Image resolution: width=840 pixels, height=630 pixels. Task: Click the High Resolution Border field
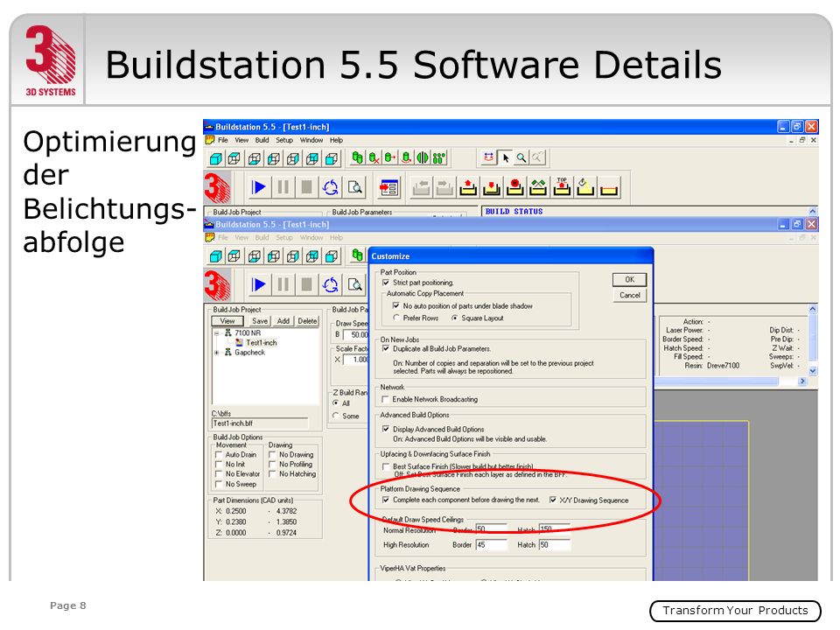(491, 545)
